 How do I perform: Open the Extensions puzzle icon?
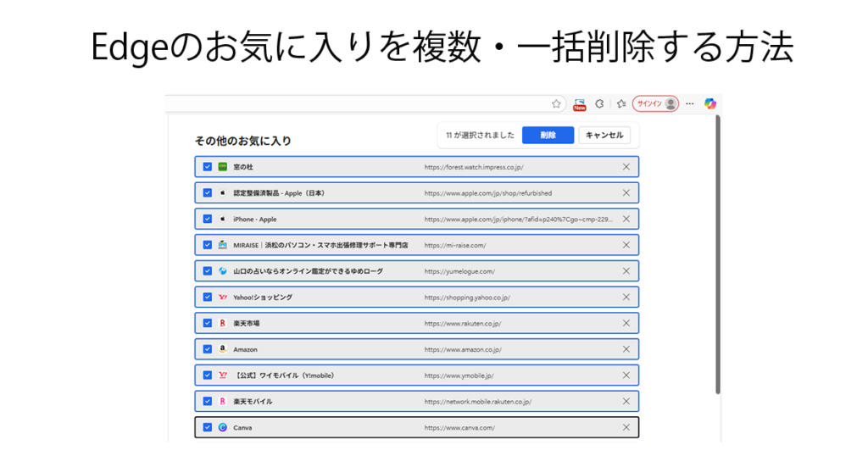[599, 103]
